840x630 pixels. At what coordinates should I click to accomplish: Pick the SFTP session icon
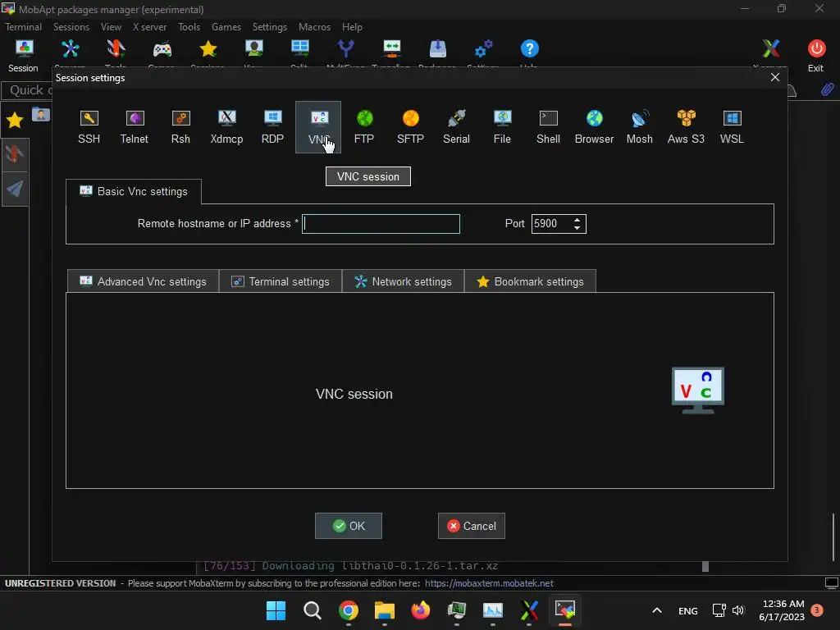410,127
